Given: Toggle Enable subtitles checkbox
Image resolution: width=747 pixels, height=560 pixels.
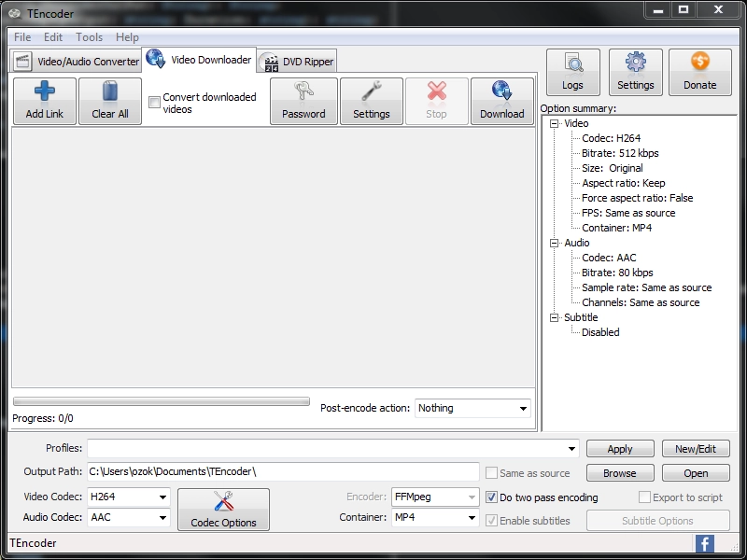Looking at the screenshot, I should (491, 521).
